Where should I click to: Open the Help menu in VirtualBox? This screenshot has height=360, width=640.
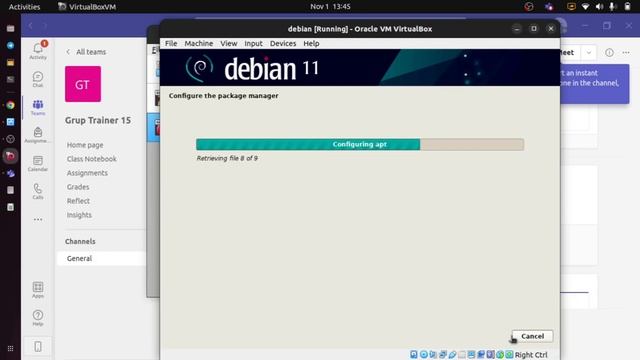click(x=311, y=43)
